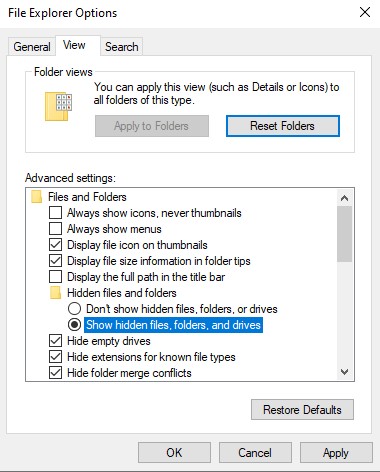Enable Display the full path in title bar
The height and width of the screenshot is (472, 380).
click(55, 277)
